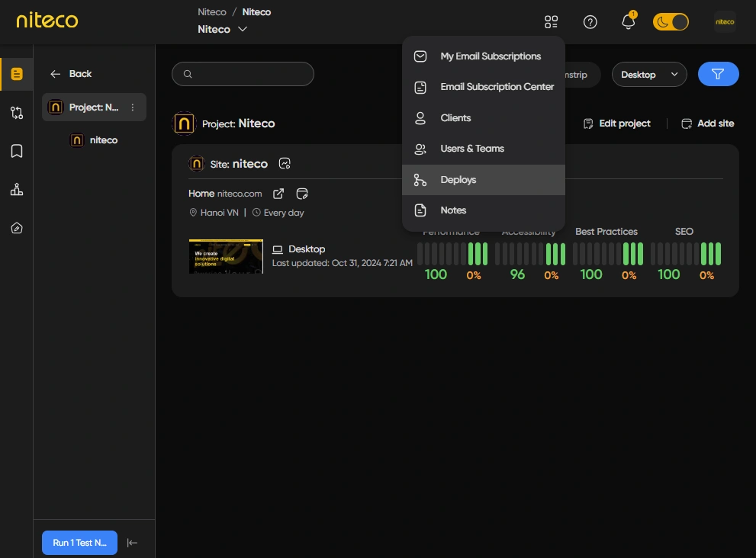This screenshot has height=558, width=756.
Task: Open Email Subscription Center menu item
Action: (484, 87)
